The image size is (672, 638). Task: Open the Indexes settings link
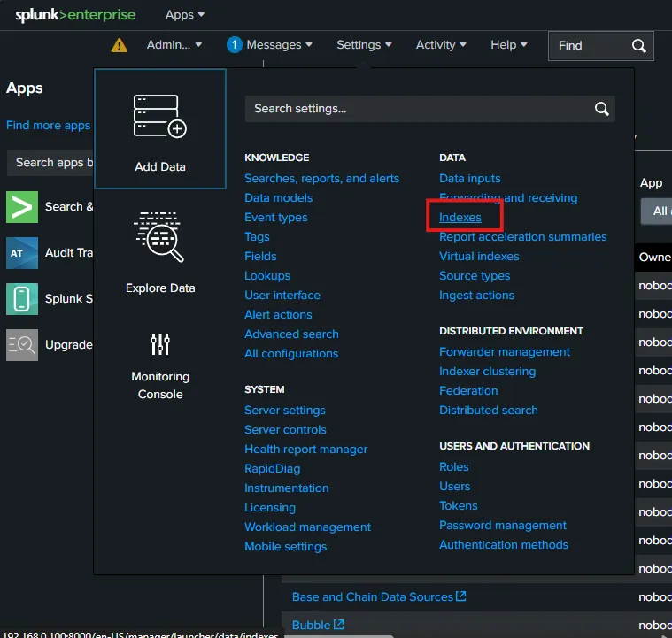pyautogui.click(x=460, y=218)
